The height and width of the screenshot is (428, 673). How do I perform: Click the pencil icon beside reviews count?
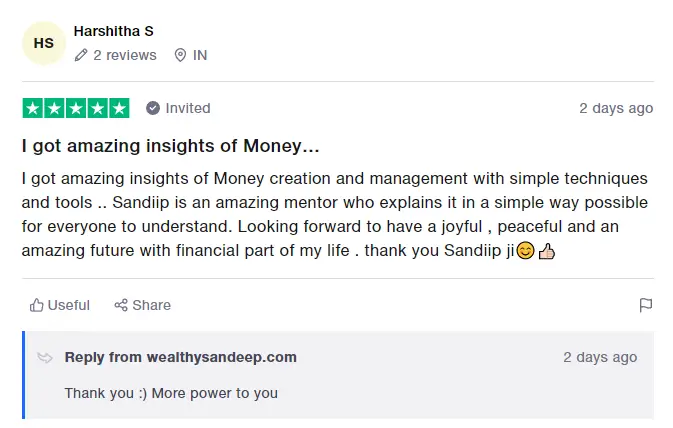(x=81, y=55)
